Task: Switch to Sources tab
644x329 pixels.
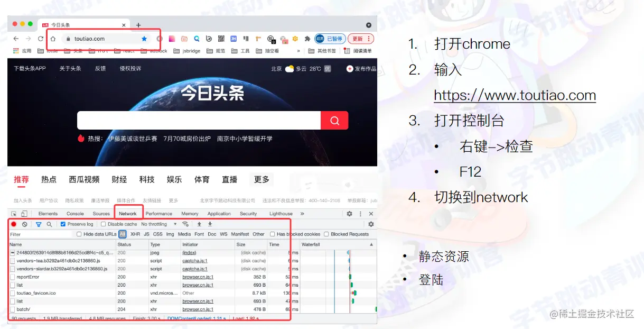Action: point(101,214)
